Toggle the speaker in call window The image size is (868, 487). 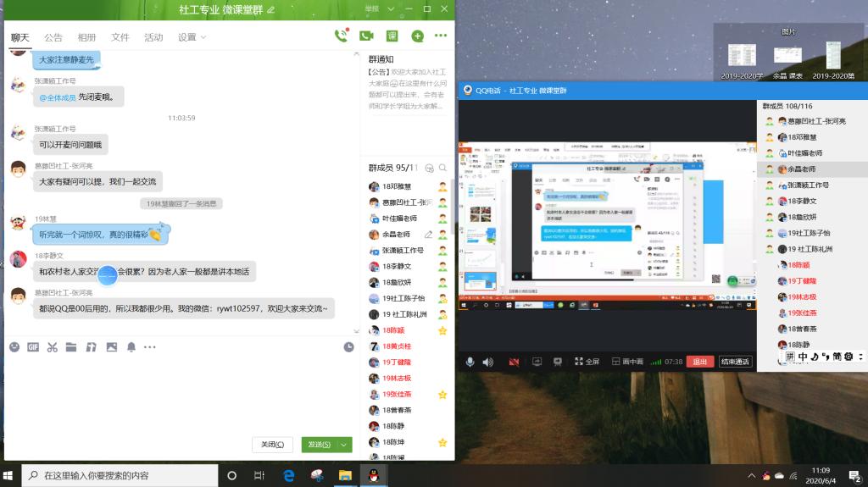pos(487,362)
